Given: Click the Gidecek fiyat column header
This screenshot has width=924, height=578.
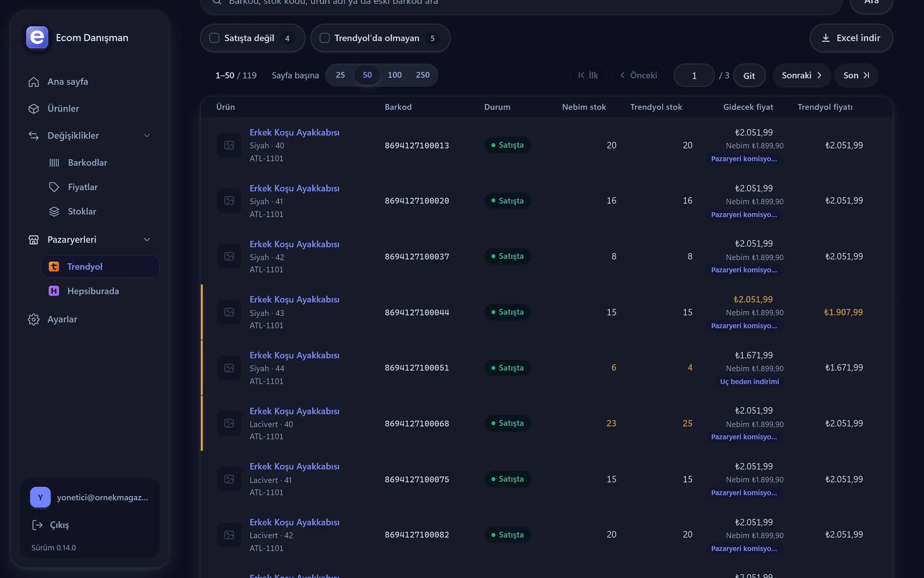Looking at the screenshot, I should 748,107.
